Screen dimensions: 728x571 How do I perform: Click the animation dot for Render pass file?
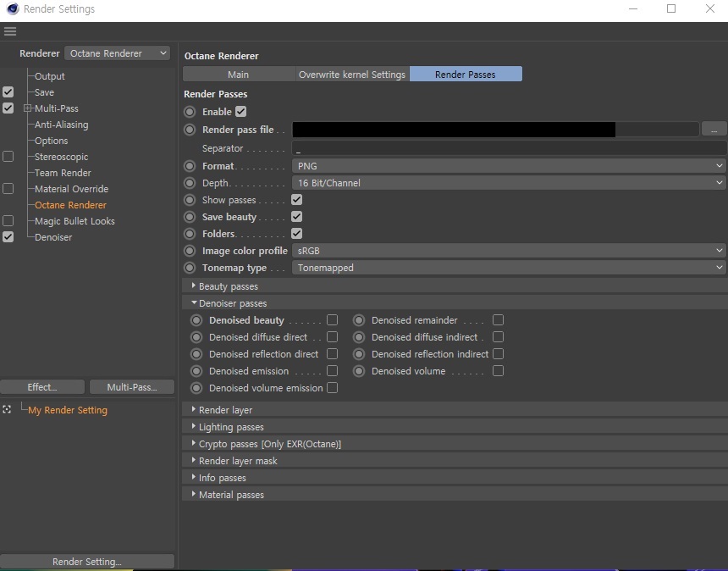pyautogui.click(x=190, y=130)
